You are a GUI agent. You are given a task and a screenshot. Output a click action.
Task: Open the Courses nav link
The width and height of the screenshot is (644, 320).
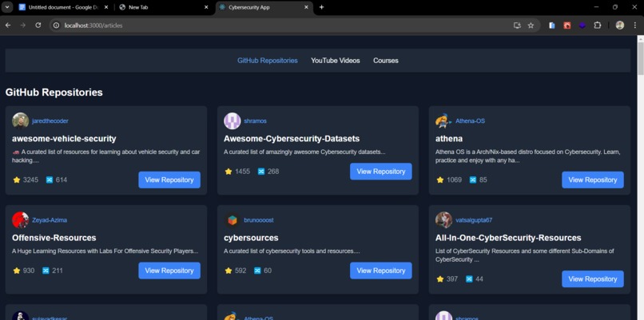click(386, 61)
